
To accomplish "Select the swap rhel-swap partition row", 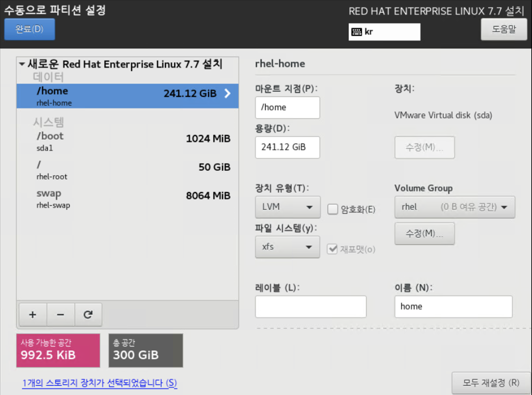I will [x=127, y=198].
